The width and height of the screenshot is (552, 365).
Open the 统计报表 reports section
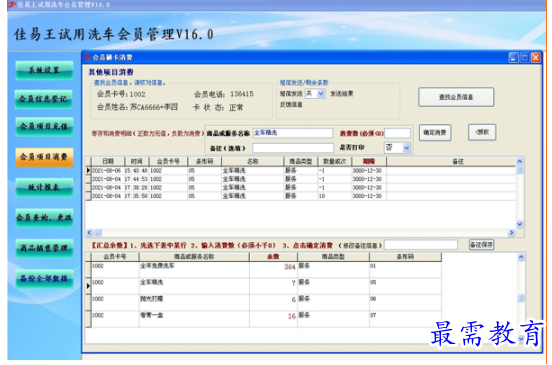(x=44, y=187)
